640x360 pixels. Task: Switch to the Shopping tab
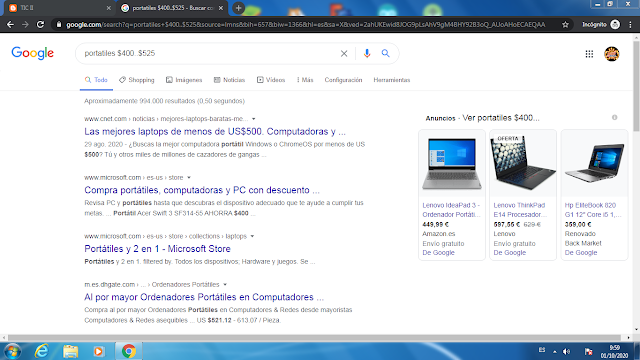coord(137,80)
